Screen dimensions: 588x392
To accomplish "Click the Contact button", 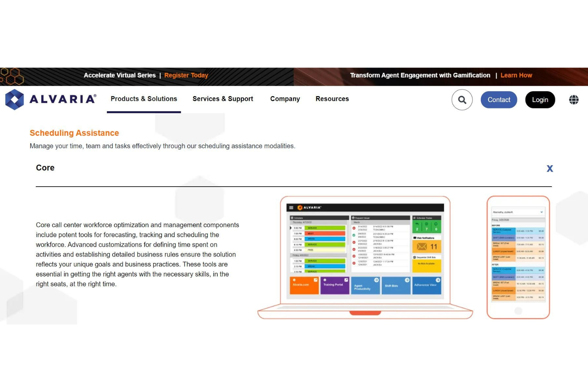I will [499, 100].
